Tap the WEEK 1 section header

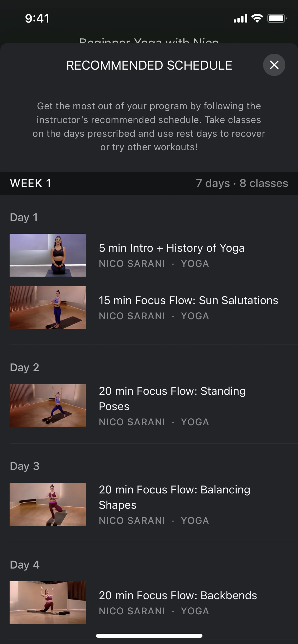tap(31, 183)
